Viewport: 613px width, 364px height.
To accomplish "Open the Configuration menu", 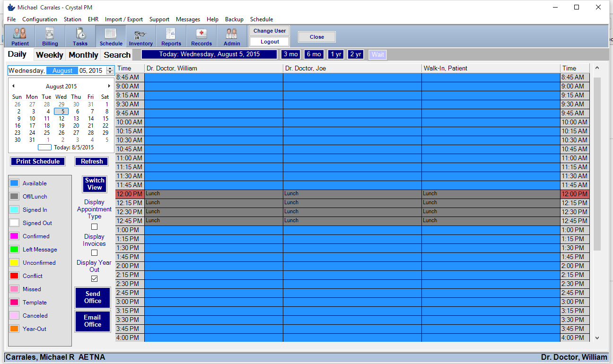I will [40, 19].
